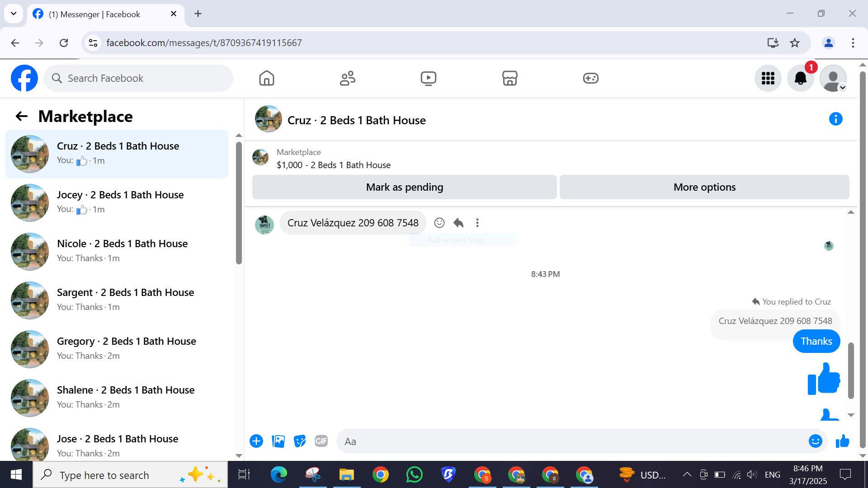Click the sent Thanks message bubble

(x=816, y=341)
